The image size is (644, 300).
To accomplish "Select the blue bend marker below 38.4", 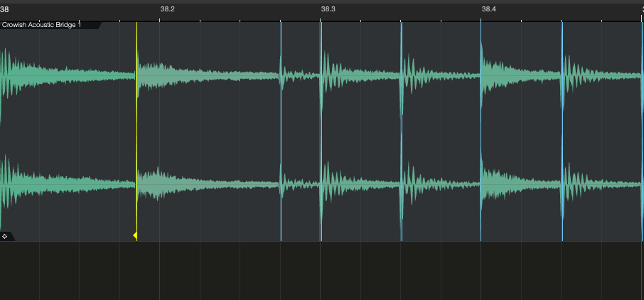I will click(481, 128).
